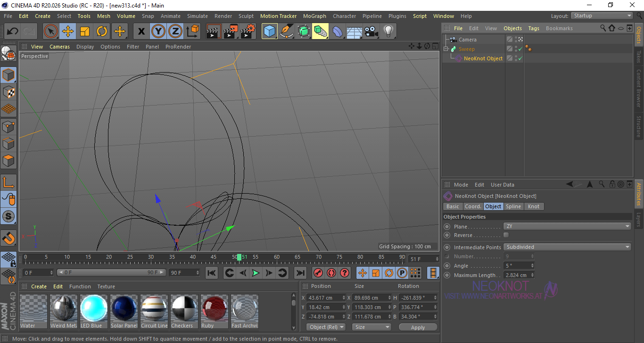Viewport: 644px width, 343px height.
Task: Open the MoGraph menu
Action: [314, 16]
